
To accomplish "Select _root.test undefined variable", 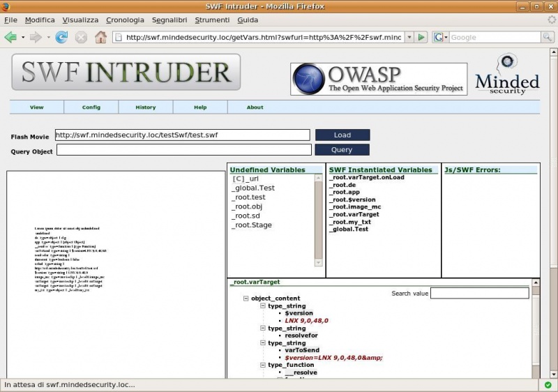I will point(248,197).
